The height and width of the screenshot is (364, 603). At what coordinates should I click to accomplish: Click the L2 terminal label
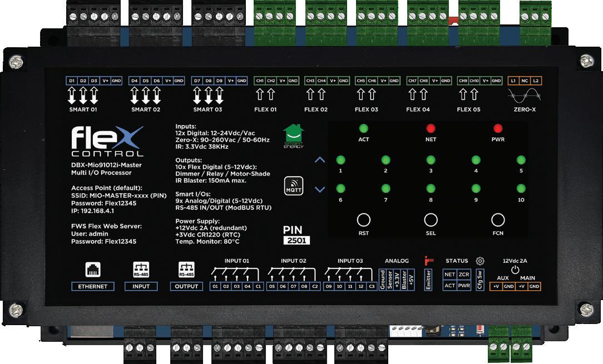[536, 81]
